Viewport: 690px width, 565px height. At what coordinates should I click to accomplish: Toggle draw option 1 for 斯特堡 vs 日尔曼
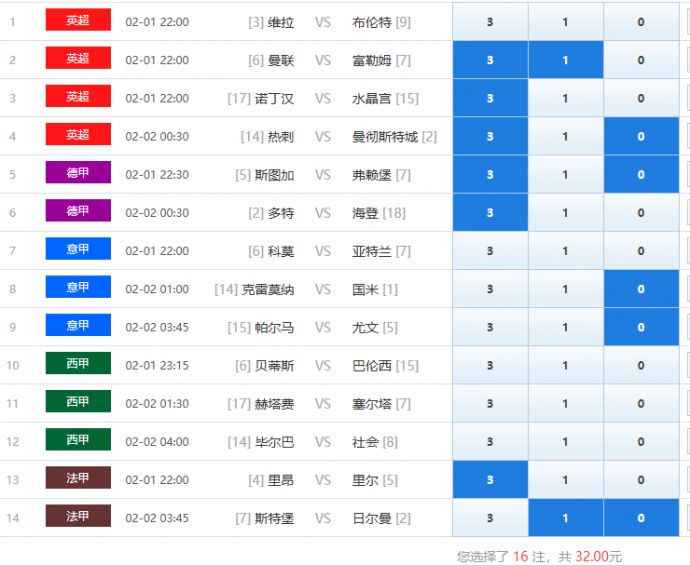click(x=565, y=518)
